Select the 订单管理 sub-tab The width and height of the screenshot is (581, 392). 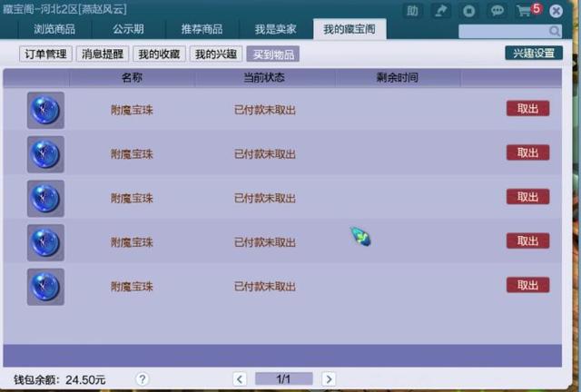click(x=45, y=54)
